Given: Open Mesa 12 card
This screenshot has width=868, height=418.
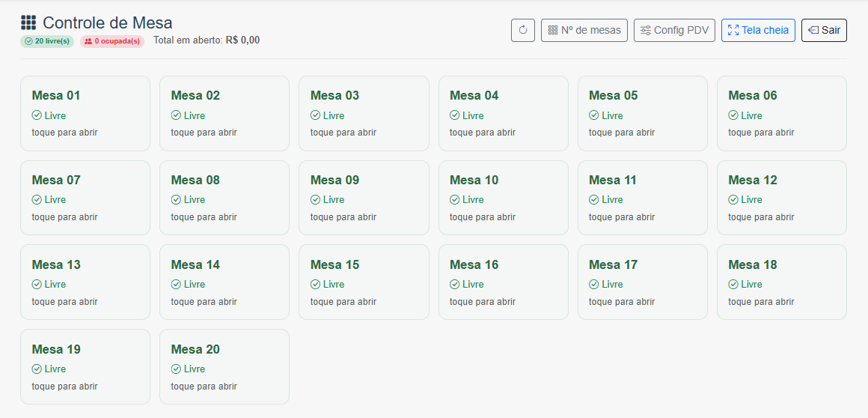Looking at the screenshot, I should pyautogui.click(x=782, y=198).
